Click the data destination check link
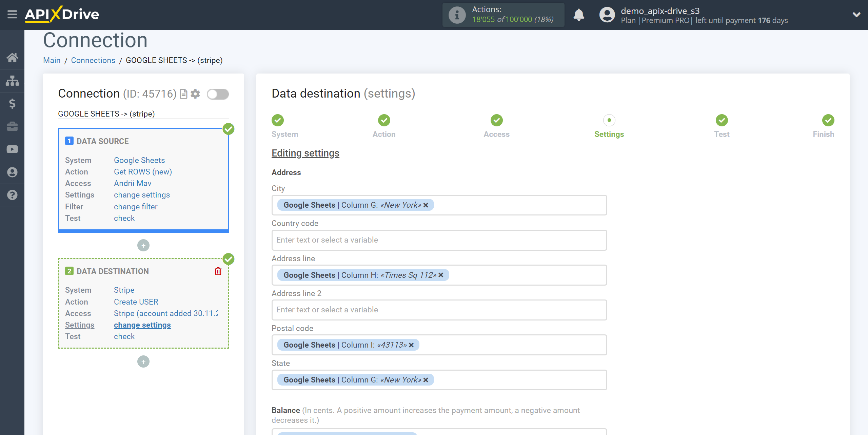The height and width of the screenshot is (435, 868). 124,336
